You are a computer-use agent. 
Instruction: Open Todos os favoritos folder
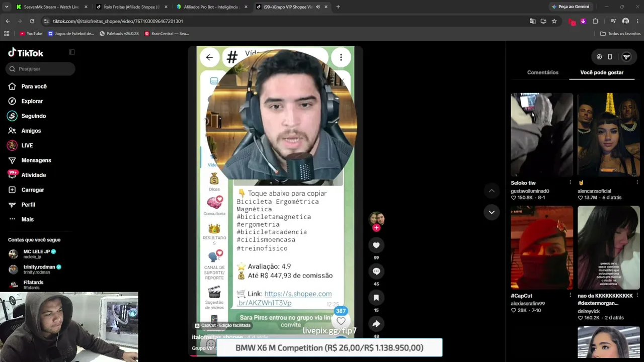tap(620, 34)
